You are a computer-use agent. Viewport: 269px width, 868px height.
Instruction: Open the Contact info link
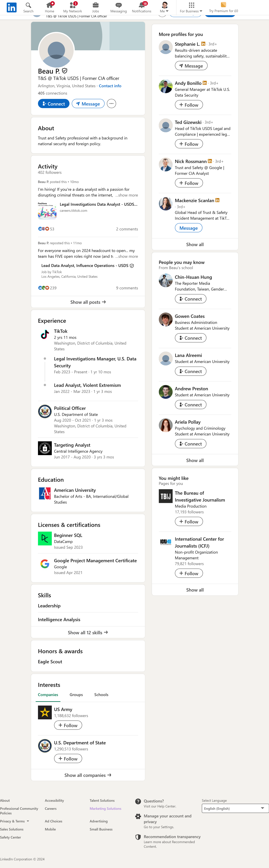[110, 86]
